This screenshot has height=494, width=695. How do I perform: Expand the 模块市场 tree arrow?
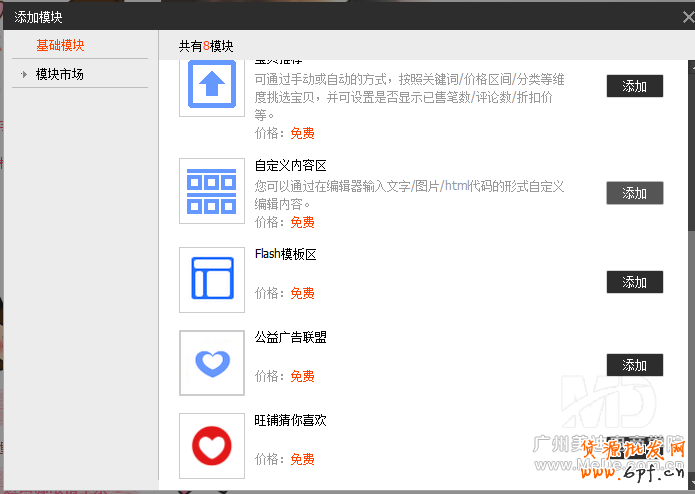23,74
